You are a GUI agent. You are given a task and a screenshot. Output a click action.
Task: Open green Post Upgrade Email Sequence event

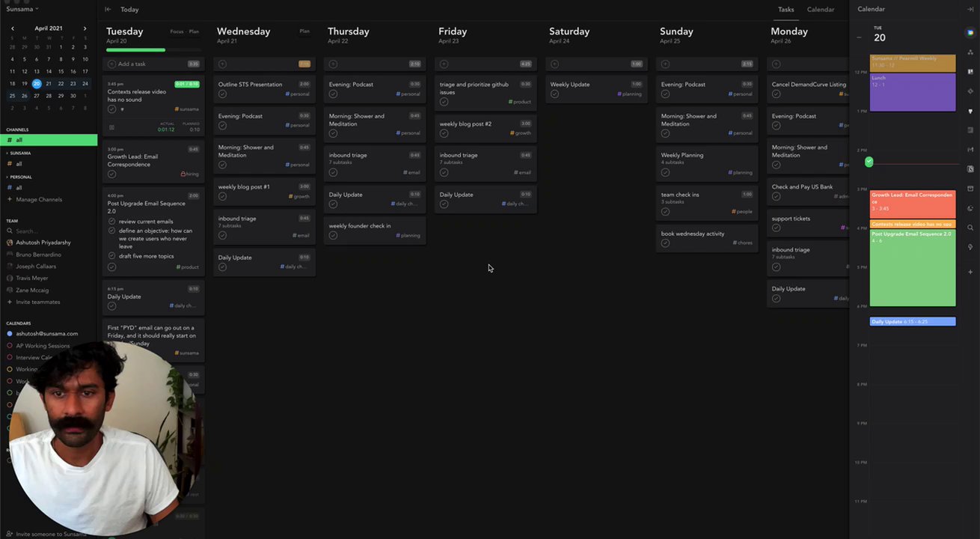[x=913, y=268]
